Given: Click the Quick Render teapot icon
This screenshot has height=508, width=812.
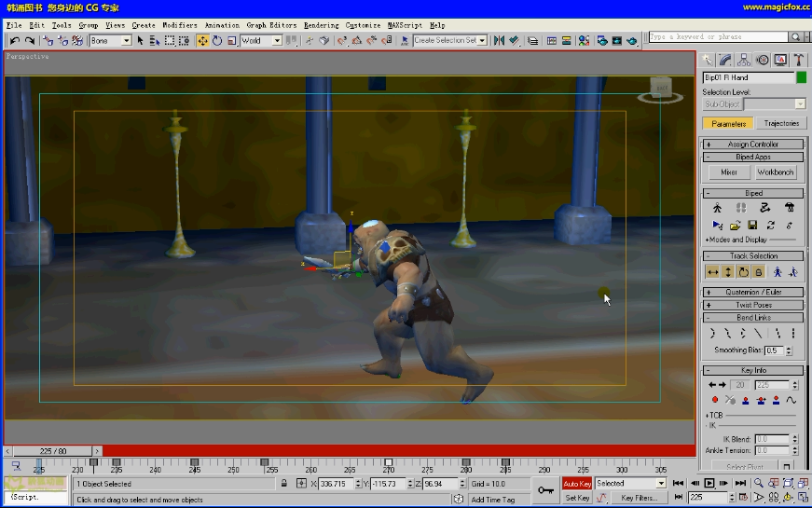Looking at the screenshot, I should [x=632, y=40].
